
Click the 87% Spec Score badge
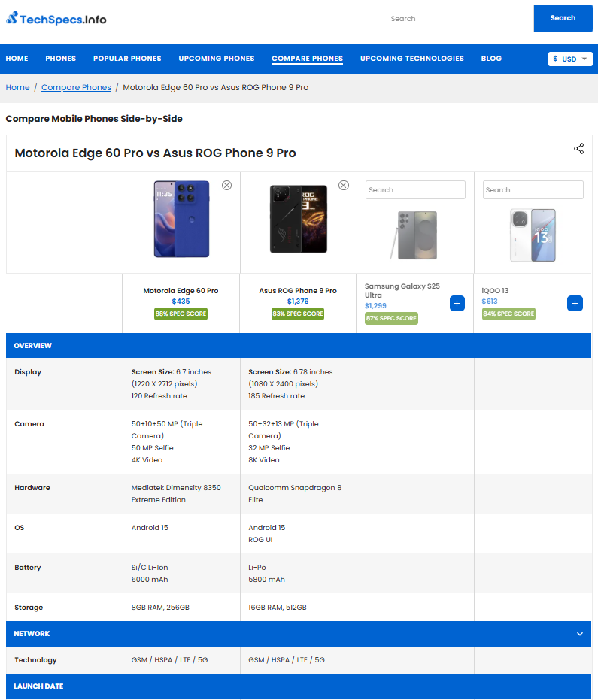392,318
